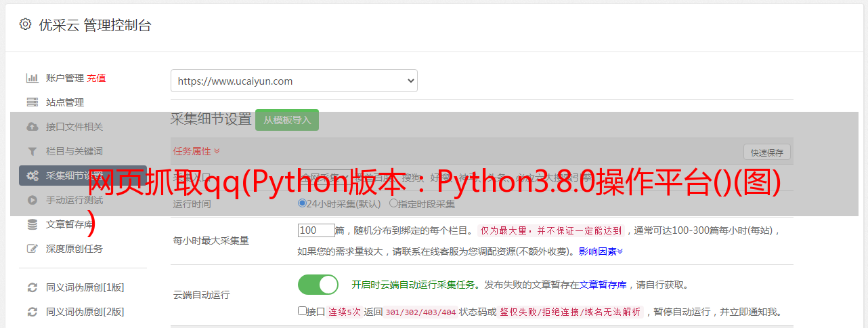Open the 接口文件相关 menu item
Image resolution: width=868 pixels, height=328 pixels.
(74, 127)
